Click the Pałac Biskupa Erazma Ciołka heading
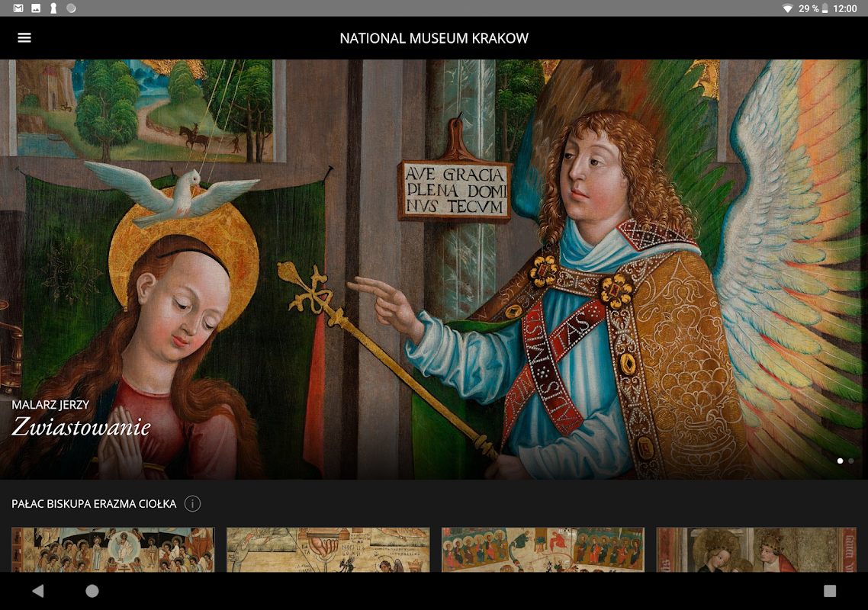868x610 pixels. pyautogui.click(x=94, y=504)
